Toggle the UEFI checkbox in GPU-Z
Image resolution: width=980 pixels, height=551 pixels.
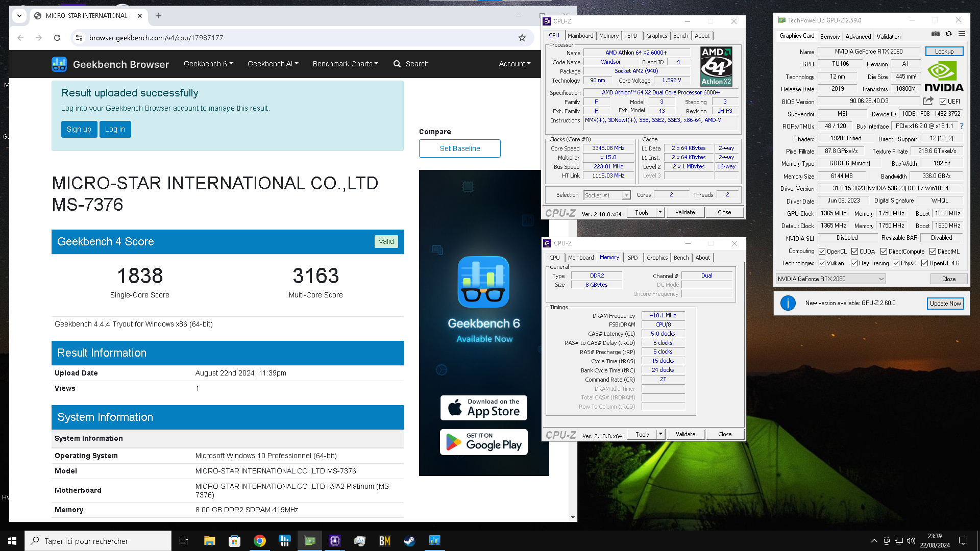click(943, 101)
